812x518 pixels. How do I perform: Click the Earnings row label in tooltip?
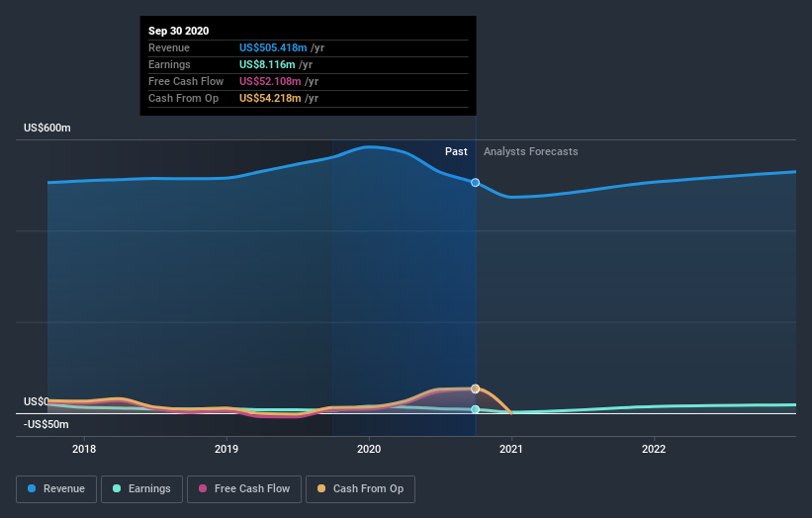click(x=169, y=64)
